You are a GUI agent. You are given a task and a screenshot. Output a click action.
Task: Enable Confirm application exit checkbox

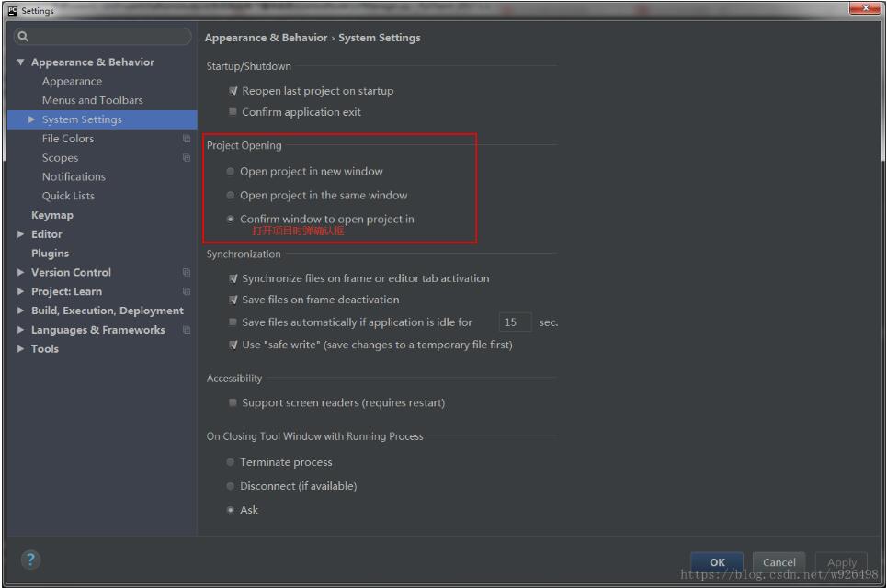tap(233, 112)
